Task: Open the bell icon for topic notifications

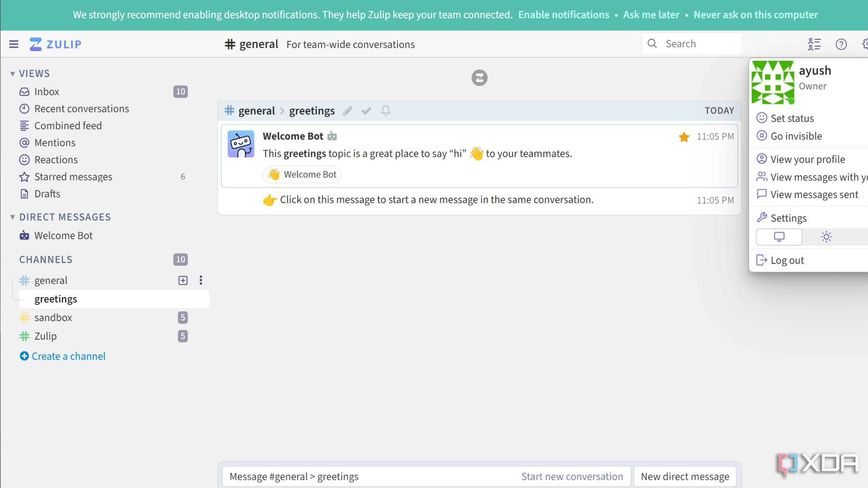Action: pyautogui.click(x=386, y=111)
